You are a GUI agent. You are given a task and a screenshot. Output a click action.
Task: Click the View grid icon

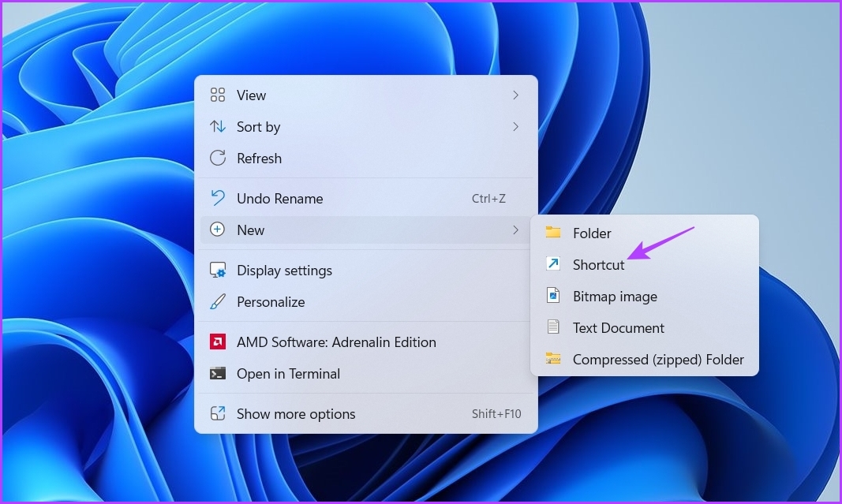(x=218, y=95)
